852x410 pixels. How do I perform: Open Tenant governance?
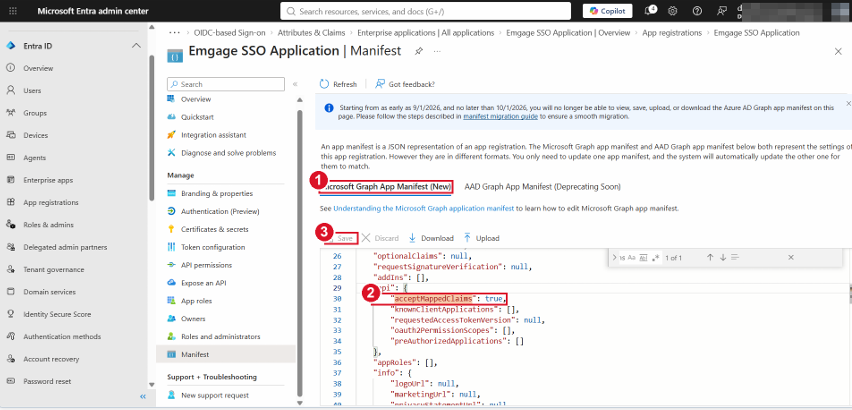tap(53, 269)
